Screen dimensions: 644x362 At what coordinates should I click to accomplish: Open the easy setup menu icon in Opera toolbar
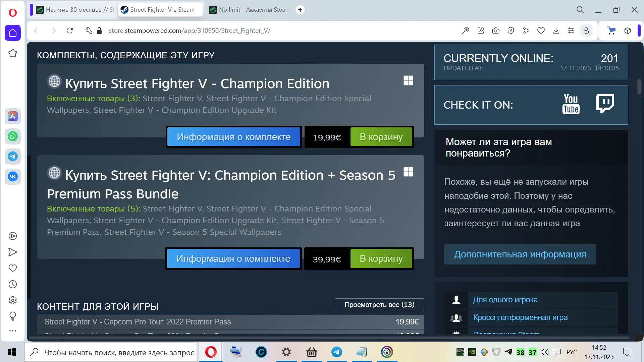click(571, 31)
